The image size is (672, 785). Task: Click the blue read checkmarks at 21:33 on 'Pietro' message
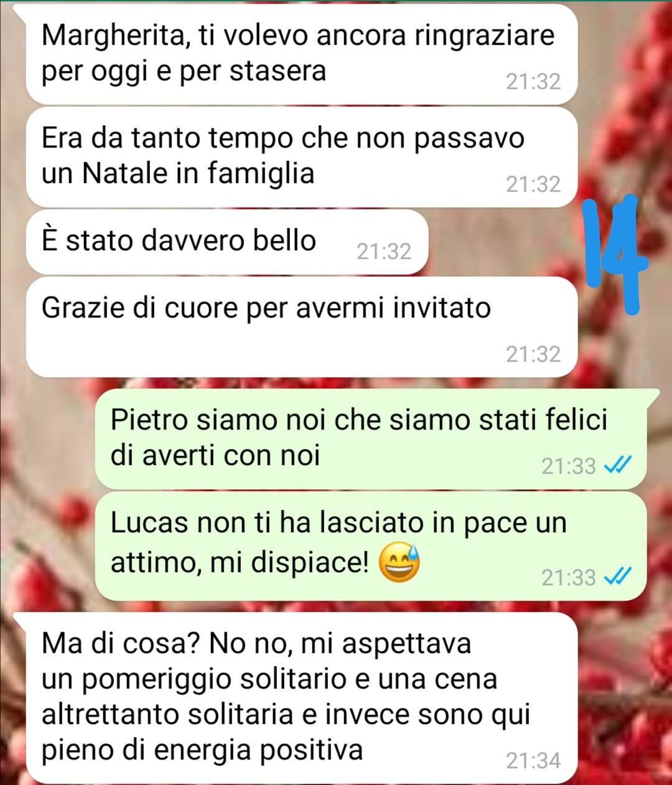pyautogui.click(x=618, y=464)
